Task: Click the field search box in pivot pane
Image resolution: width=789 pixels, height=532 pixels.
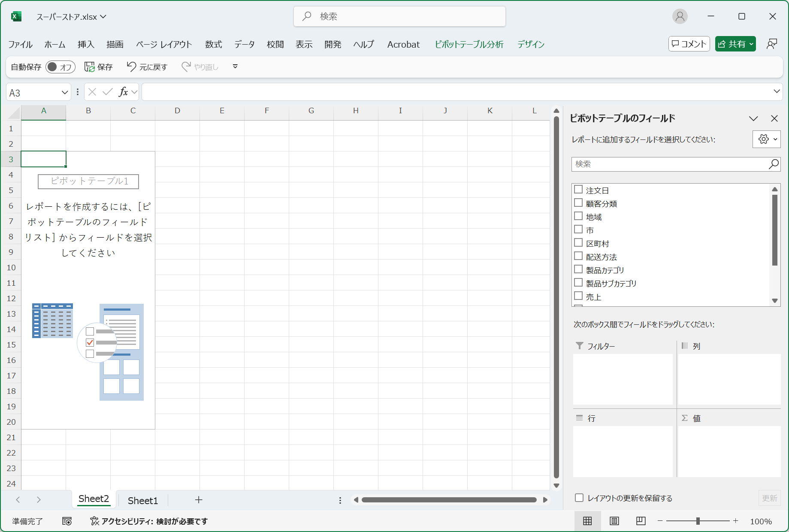Action: coord(676,164)
